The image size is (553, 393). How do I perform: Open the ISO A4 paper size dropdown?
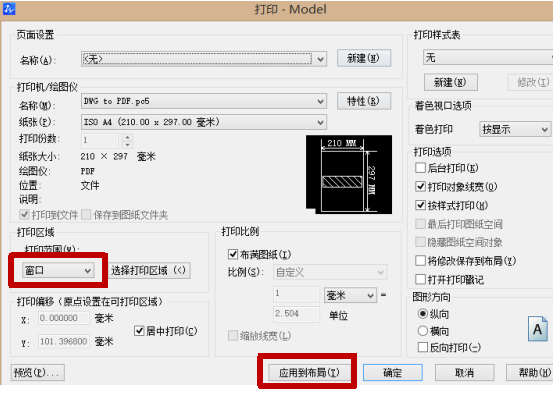tap(204, 122)
